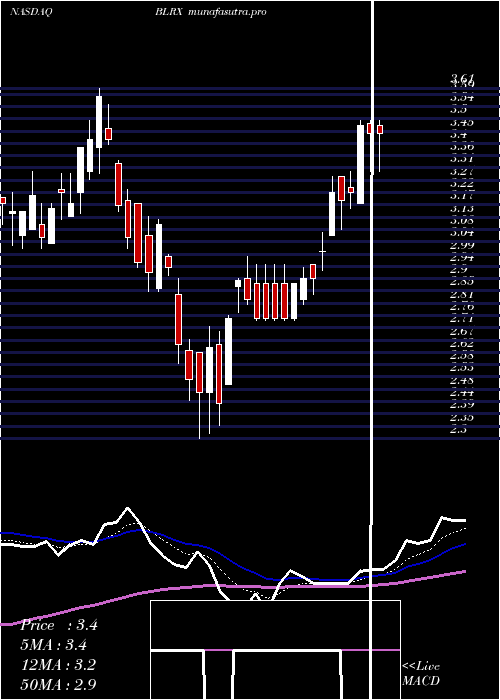Click the BLRX ticker symbol
The width and height of the screenshot is (500, 700).
(169, 12)
